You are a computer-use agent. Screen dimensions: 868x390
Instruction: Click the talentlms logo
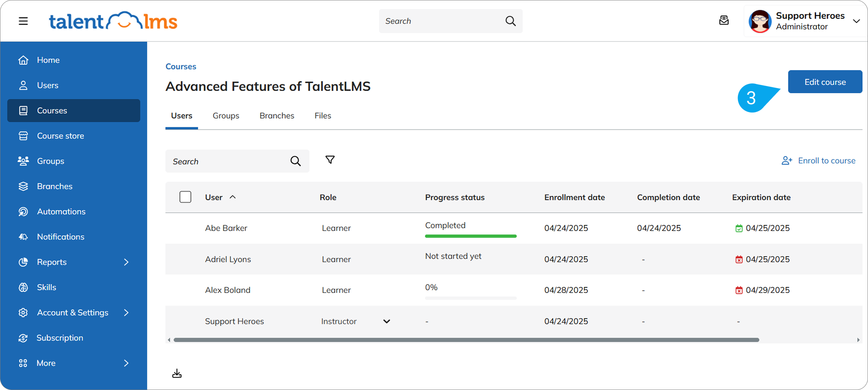[x=113, y=21]
